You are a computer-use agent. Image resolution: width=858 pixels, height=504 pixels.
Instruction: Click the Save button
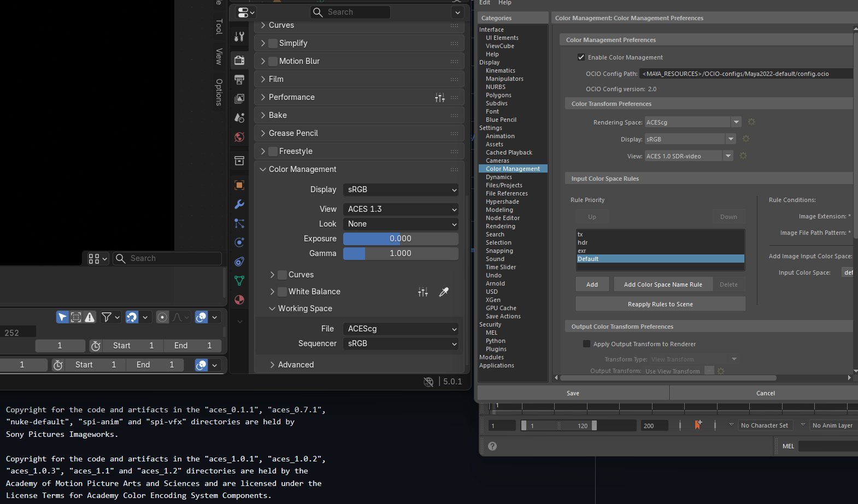click(x=573, y=393)
